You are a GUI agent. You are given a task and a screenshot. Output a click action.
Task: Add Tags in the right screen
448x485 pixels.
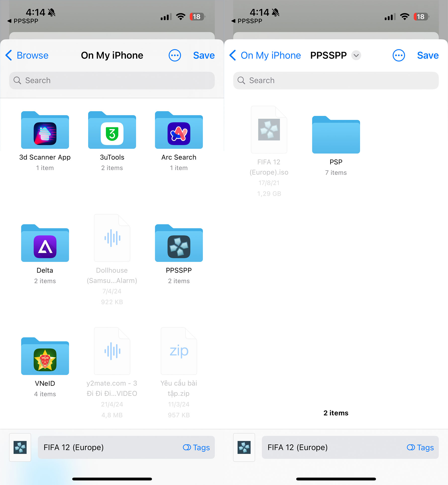tap(420, 447)
